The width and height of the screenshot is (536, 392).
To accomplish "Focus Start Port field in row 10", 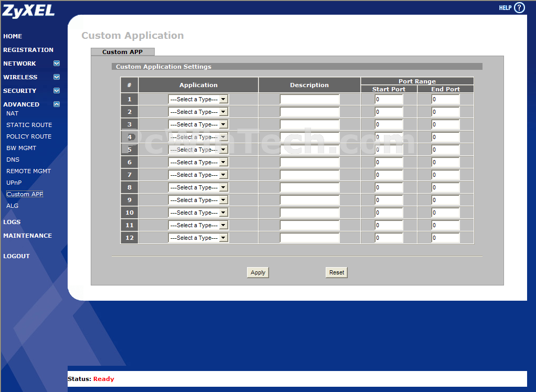I will pyautogui.click(x=389, y=213).
